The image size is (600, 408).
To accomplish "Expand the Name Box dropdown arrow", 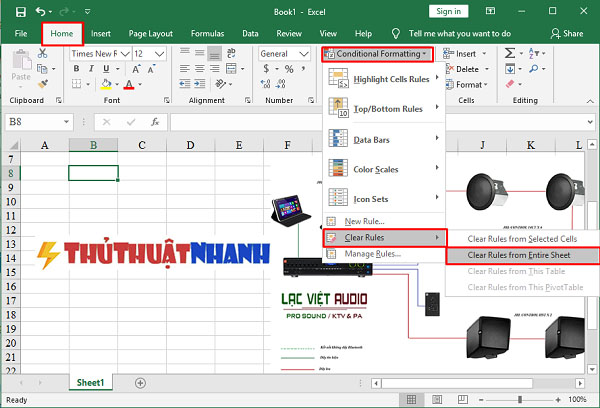I will click(x=66, y=122).
